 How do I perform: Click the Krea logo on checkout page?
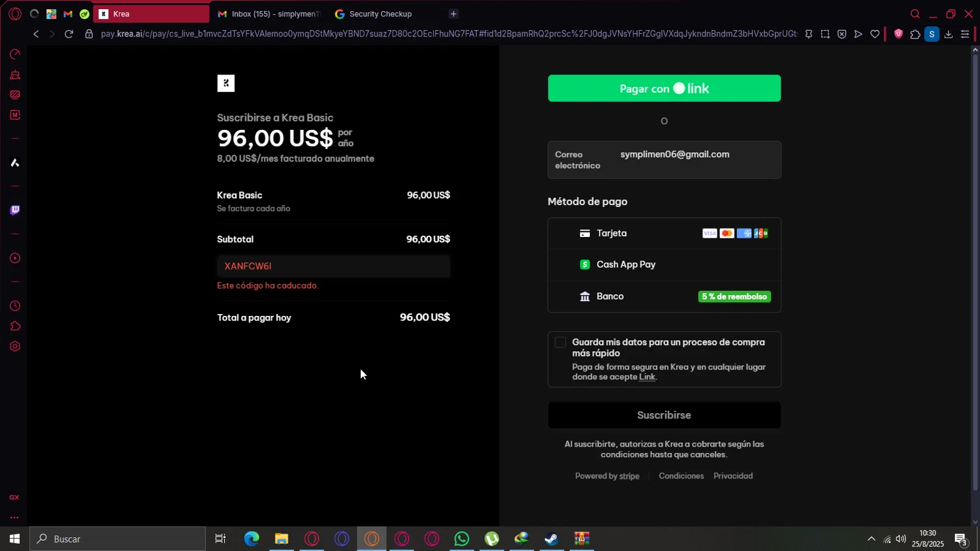tap(226, 83)
